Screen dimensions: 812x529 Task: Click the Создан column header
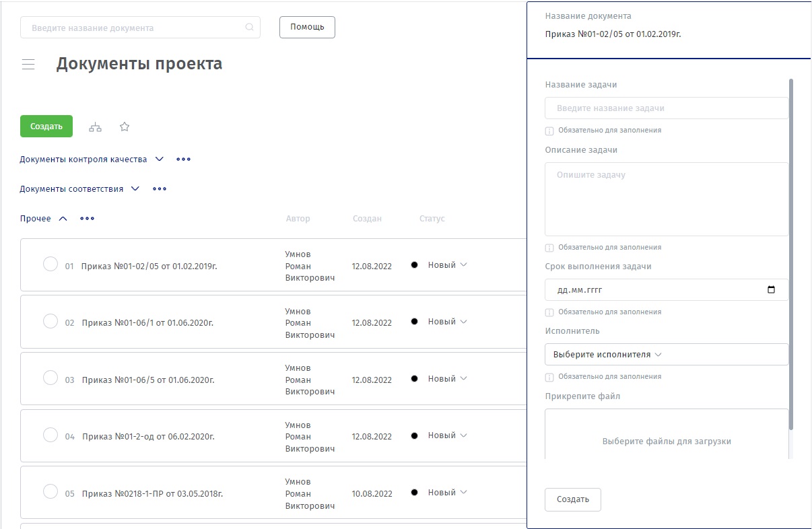tap(367, 219)
